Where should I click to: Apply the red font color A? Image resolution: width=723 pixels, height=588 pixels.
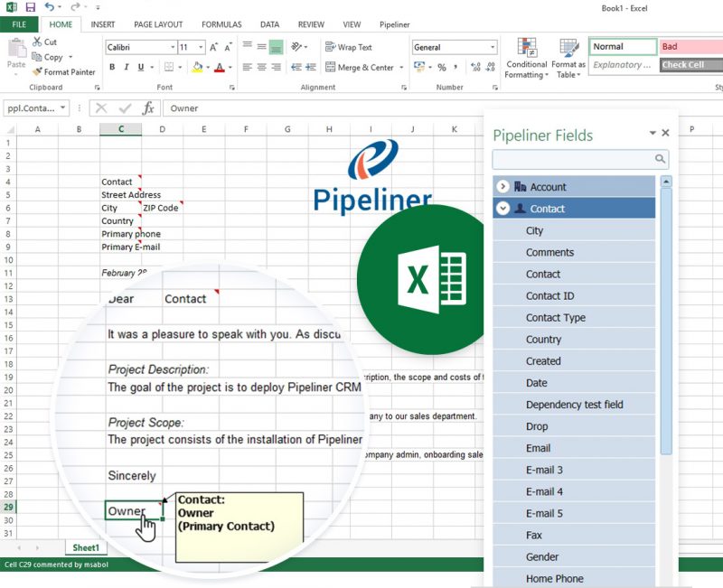220,67
